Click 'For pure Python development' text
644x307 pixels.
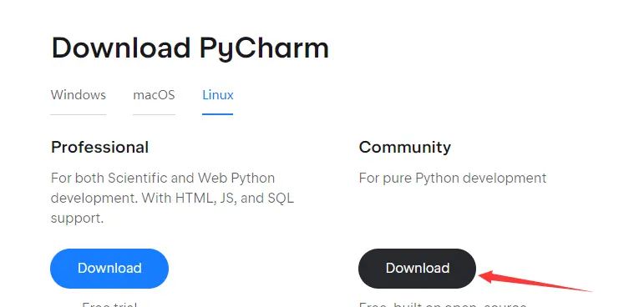[453, 179]
